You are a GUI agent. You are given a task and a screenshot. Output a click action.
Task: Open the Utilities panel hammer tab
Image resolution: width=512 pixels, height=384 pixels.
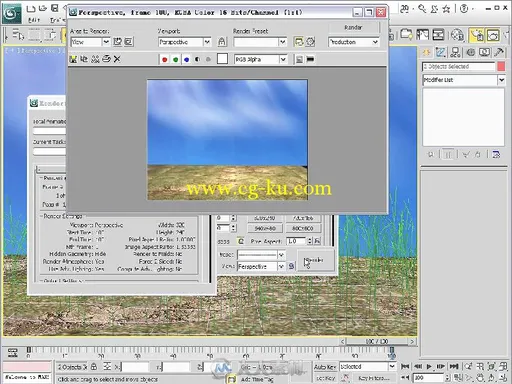(x=499, y=52)
